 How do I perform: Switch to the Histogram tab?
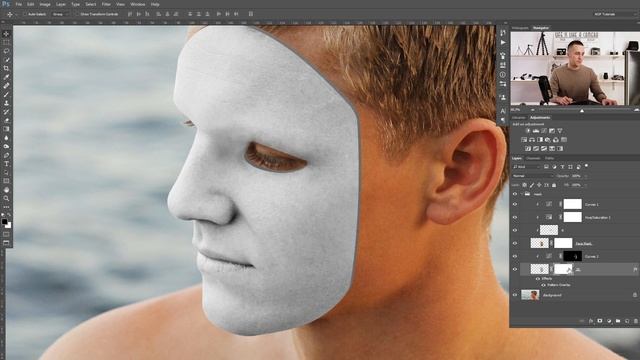point(520,28)
